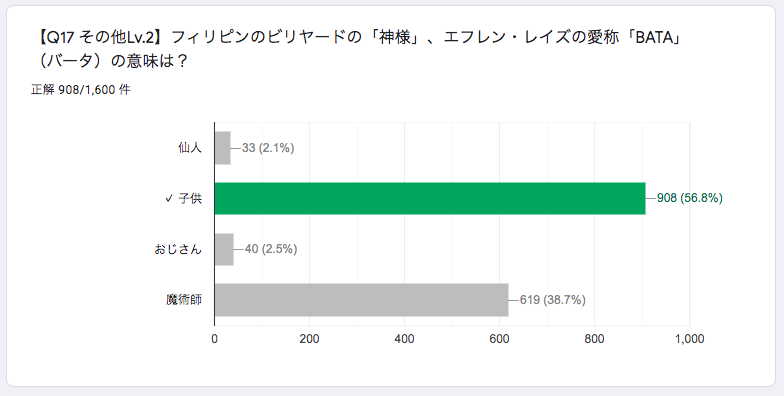Click the 619 (38.7%) value label
Screen dimensions: 784x396
click(552, 300)
